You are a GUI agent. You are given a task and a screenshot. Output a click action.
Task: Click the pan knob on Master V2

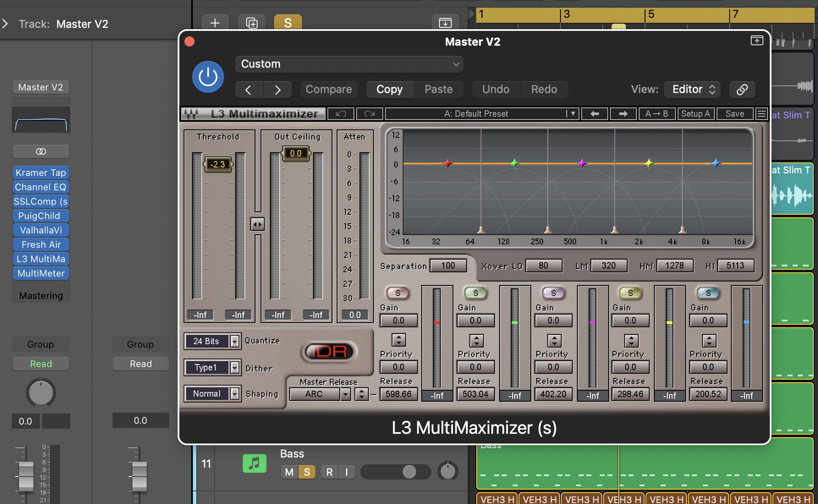point(41,392)
